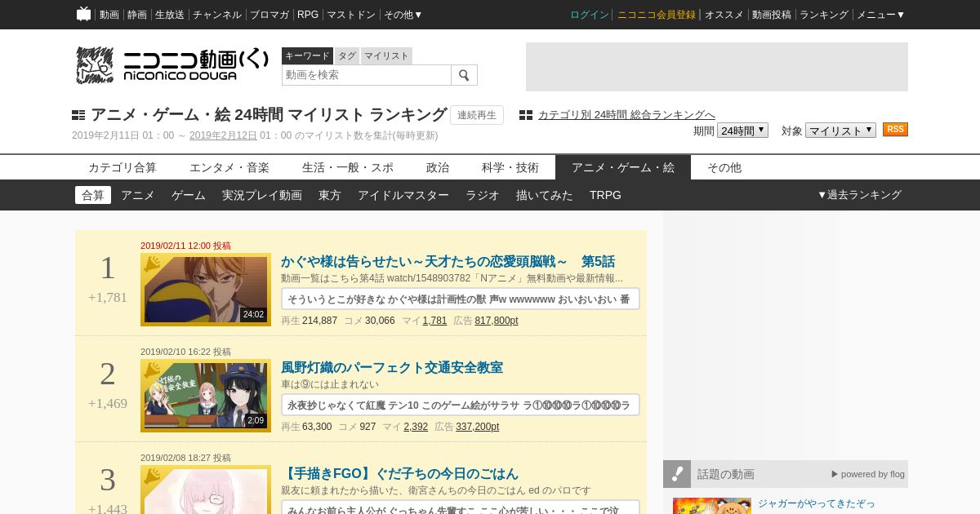Click the Niconico TV icon in top bar

[x=83, y=14]
